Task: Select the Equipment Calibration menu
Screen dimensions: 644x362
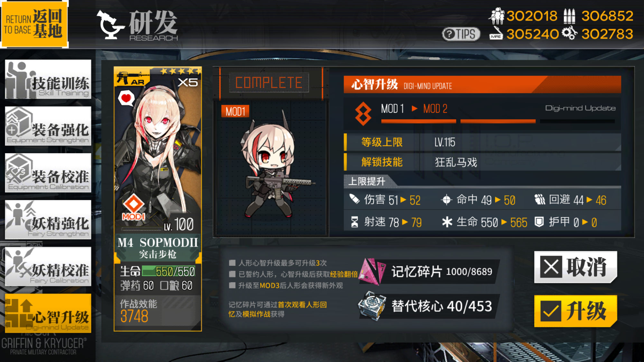Action: 48,173
